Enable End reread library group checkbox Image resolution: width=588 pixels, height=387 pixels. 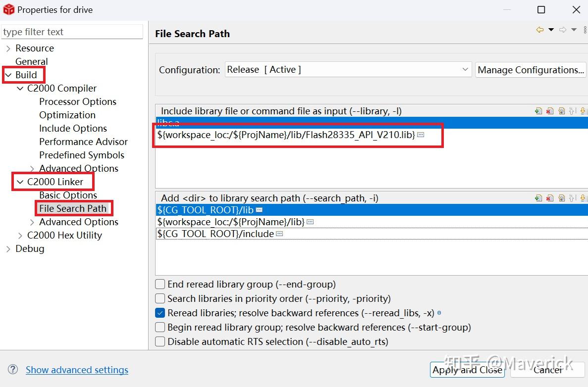160,285
